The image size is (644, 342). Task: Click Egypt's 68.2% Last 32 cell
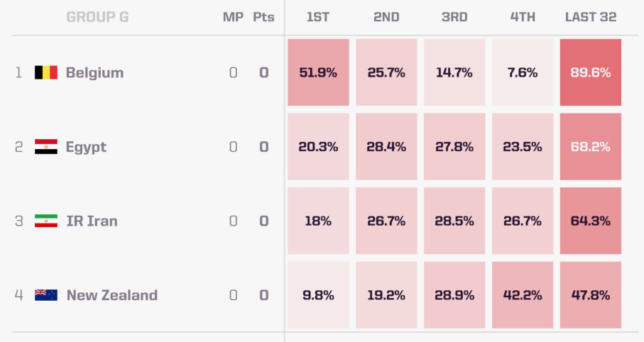[x=591, y=147]
